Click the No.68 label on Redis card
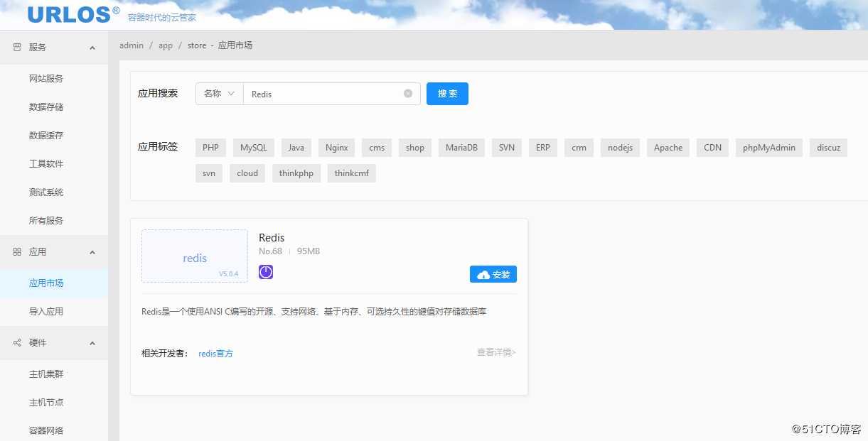This screenshot has height=441, width=868. (x=270, y=251)
